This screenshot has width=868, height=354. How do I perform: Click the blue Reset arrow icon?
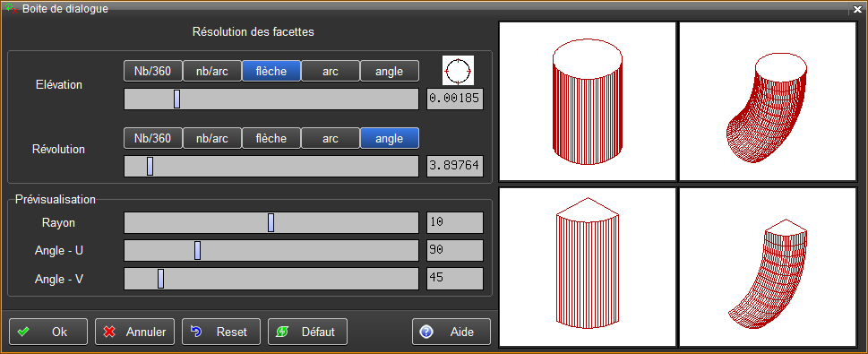(196, 332)
